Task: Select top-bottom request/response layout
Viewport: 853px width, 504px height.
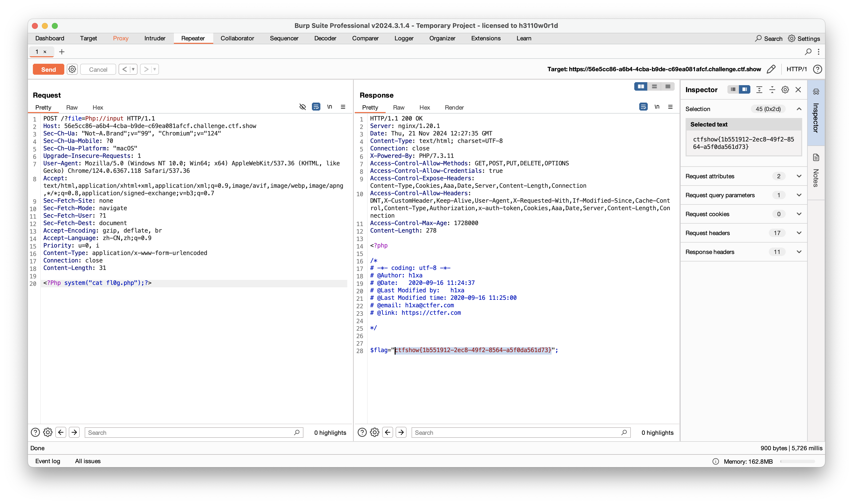Action: [654, 87]
